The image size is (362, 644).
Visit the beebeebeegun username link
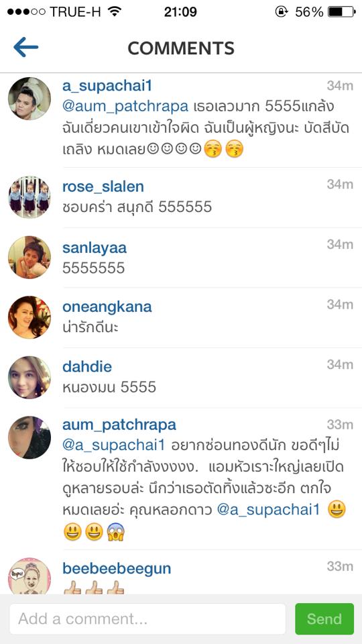coord(117,569)
